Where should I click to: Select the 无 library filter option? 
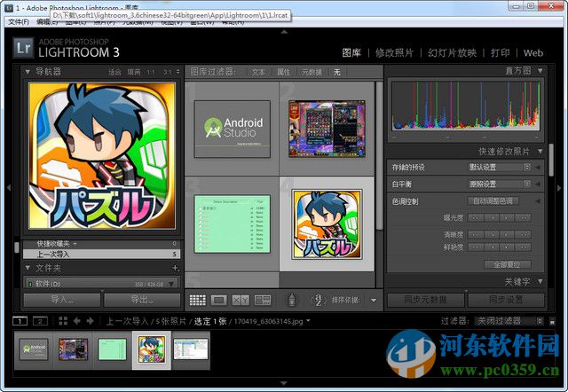tap(337, 72)
